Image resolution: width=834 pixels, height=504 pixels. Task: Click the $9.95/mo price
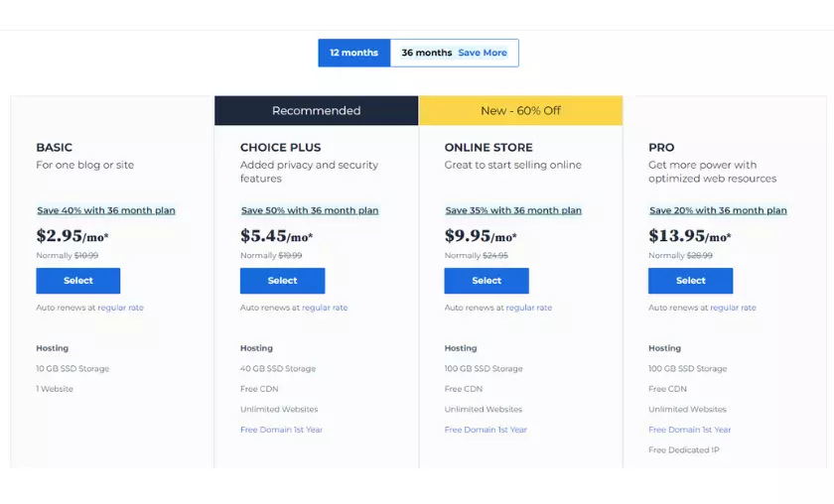point(481,235)
